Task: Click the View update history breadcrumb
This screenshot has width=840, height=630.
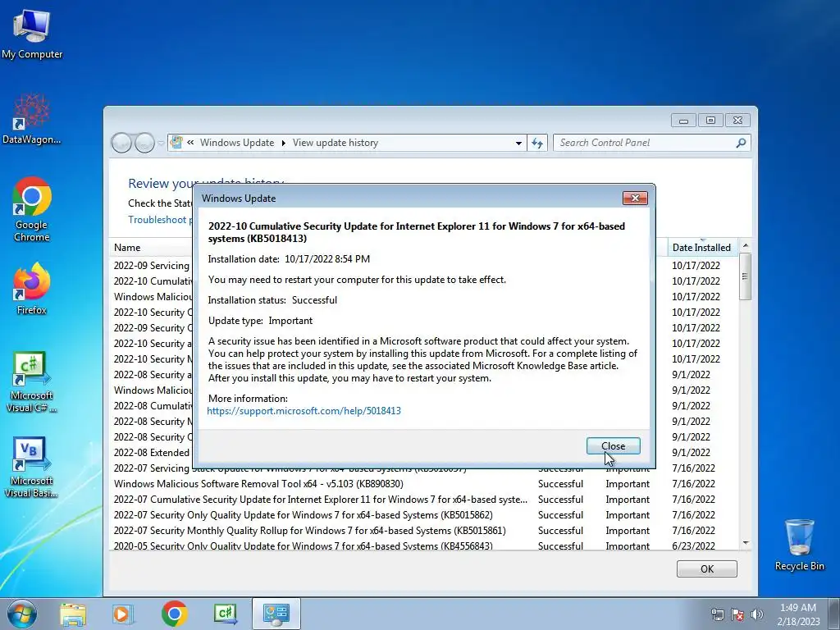Action: coord(336,143)
